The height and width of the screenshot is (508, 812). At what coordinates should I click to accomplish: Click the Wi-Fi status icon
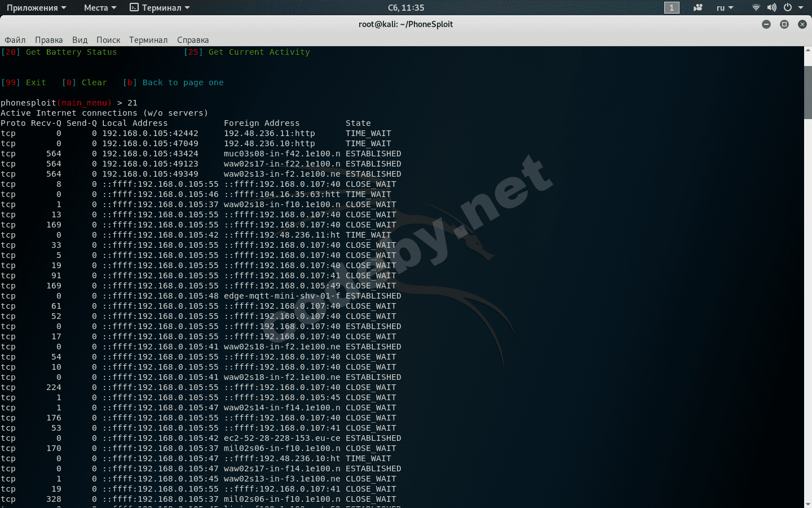coord(756,7)
